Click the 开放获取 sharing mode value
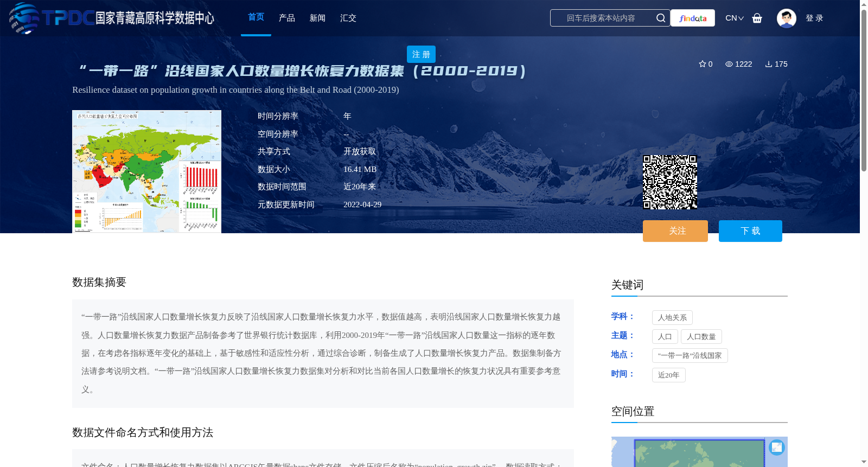The height and width of the screenshot is (467, 868). coord(360,151)
